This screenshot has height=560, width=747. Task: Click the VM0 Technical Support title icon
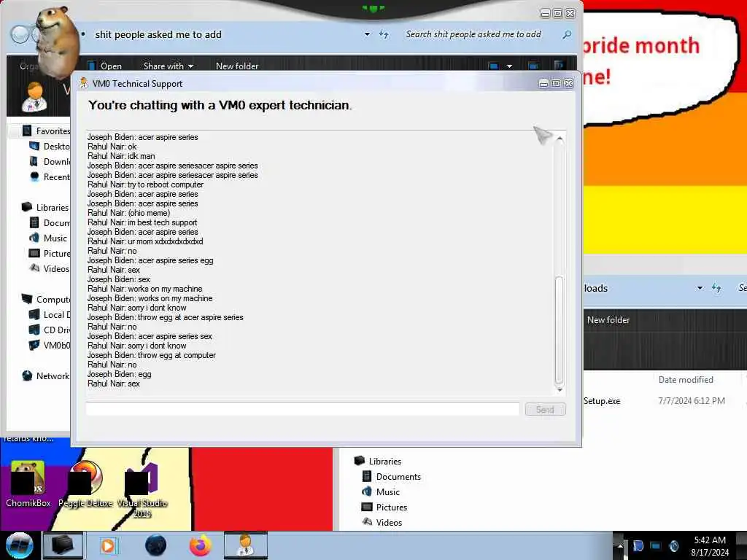coord(84,83)
